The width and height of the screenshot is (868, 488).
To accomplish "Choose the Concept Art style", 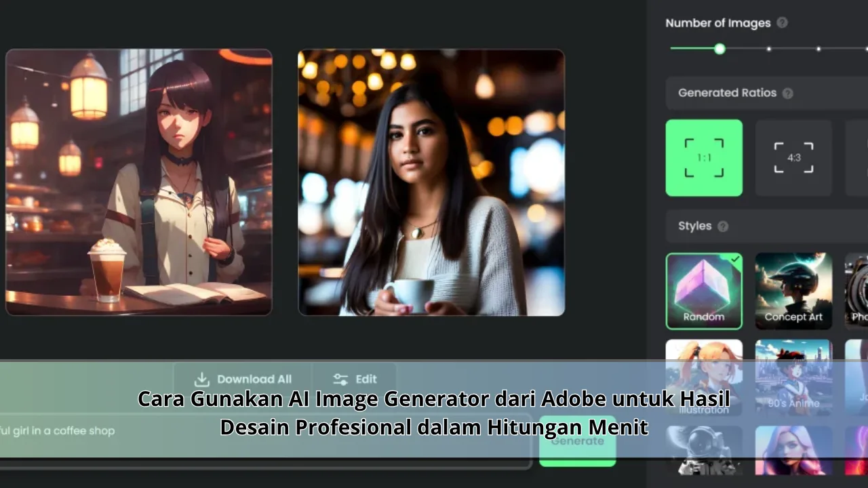I will point(793,291).
